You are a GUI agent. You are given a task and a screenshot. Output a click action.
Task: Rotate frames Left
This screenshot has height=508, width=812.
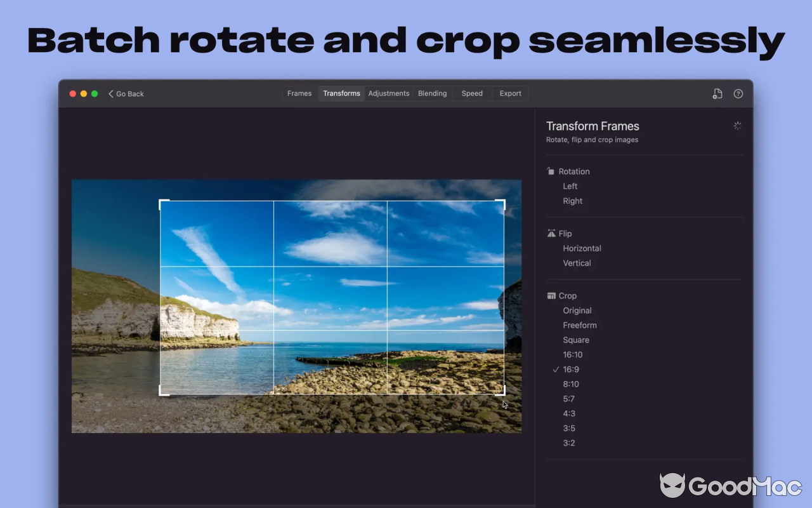pos(570,186)
